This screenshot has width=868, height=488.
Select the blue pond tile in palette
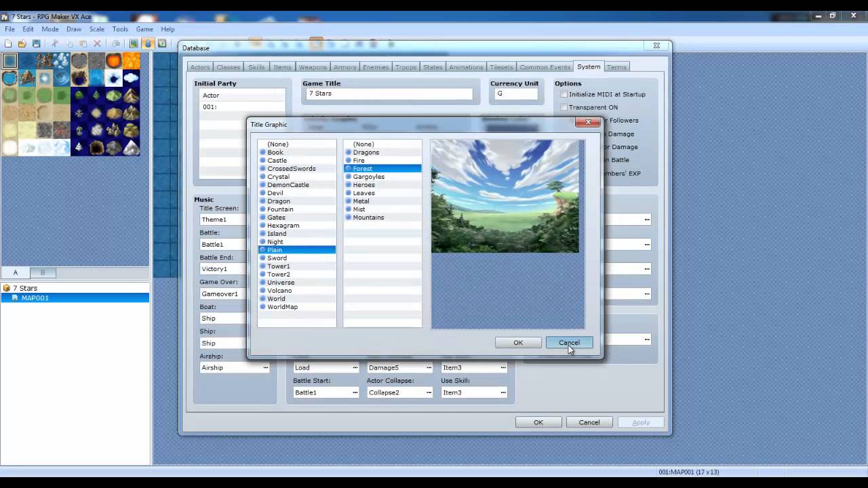[x=9, y=79]
